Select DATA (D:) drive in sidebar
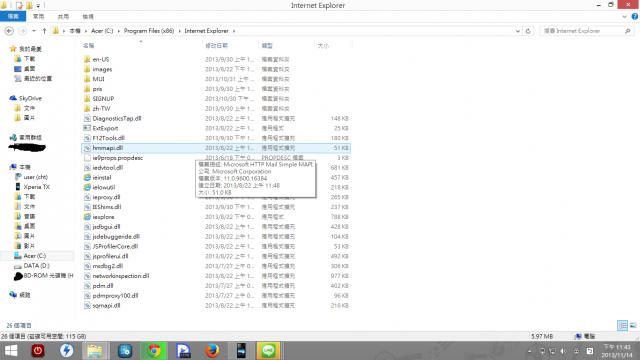 [x=36, y=266]
